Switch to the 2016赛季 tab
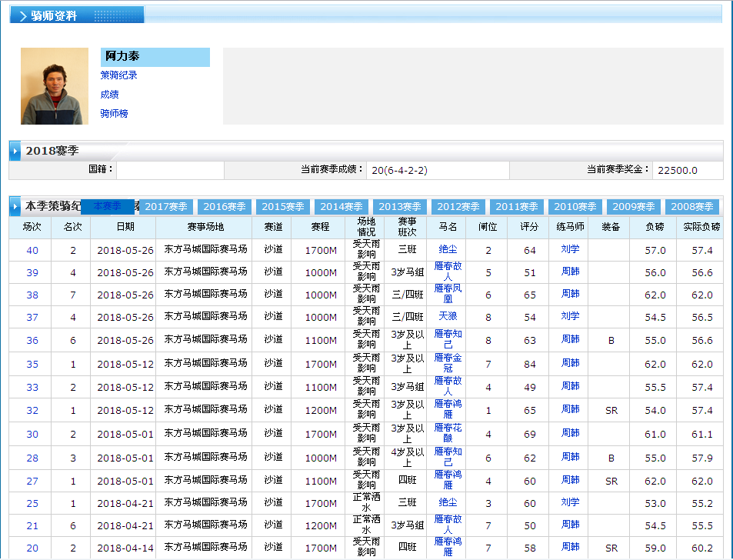 pyautogui.click(x=225, y=207)
